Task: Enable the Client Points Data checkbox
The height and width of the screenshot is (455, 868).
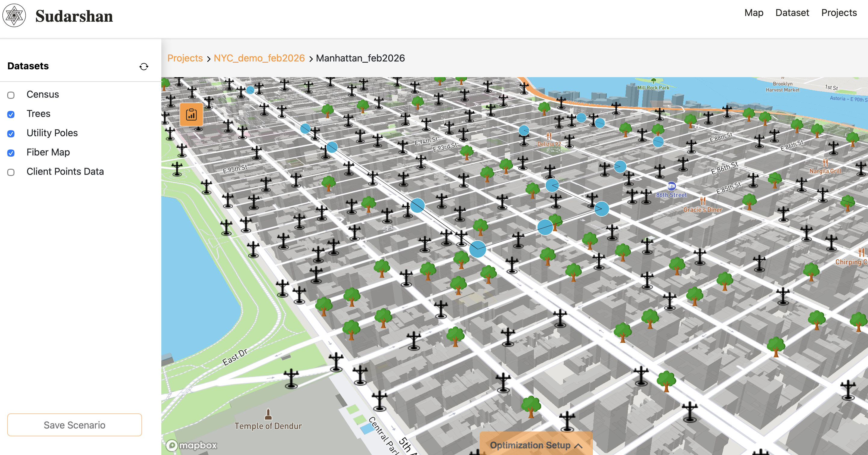Action: pyautogui.click(x=11, y=172)
